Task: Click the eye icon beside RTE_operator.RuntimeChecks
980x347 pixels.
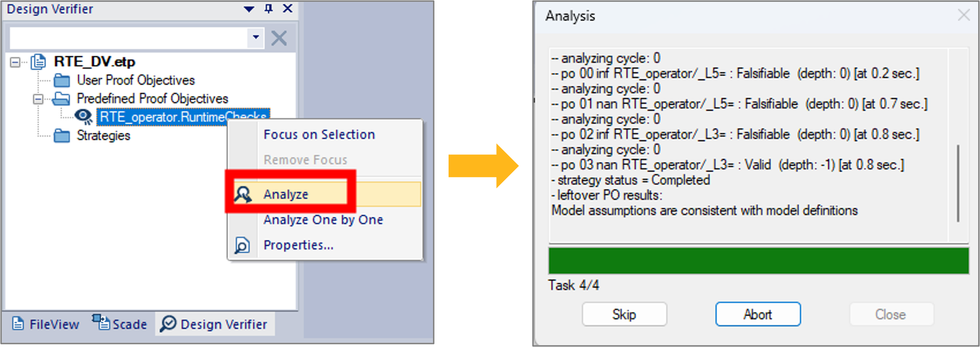Action: [x=83, y=117]
